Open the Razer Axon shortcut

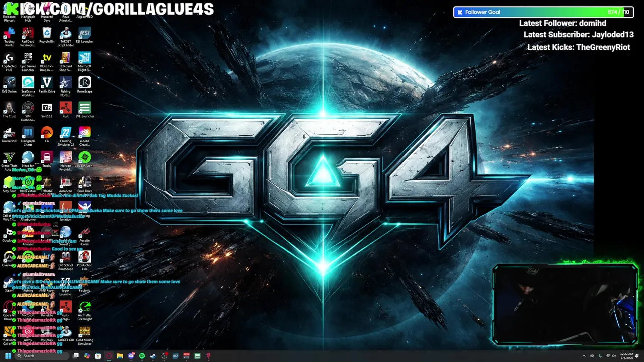click(x=85, y=159)
